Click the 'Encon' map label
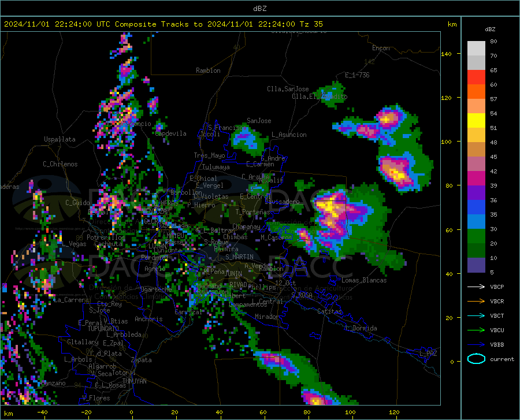The width and height of the screenshot is (520, 420). pyautogui.click(x=381, y=48)
